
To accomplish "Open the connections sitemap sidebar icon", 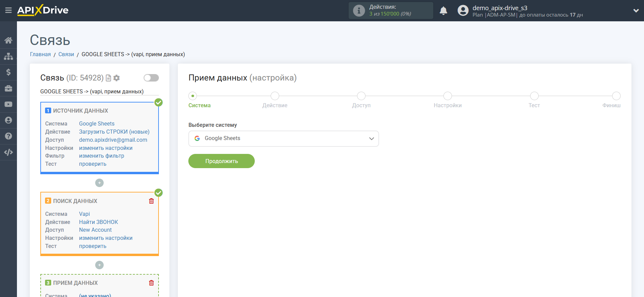I will point(8,56).
